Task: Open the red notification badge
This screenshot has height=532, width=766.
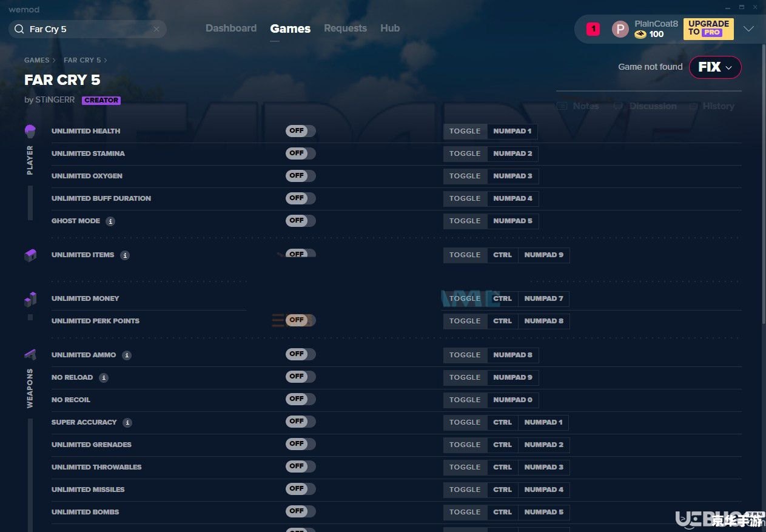Action: coord(593,29)
